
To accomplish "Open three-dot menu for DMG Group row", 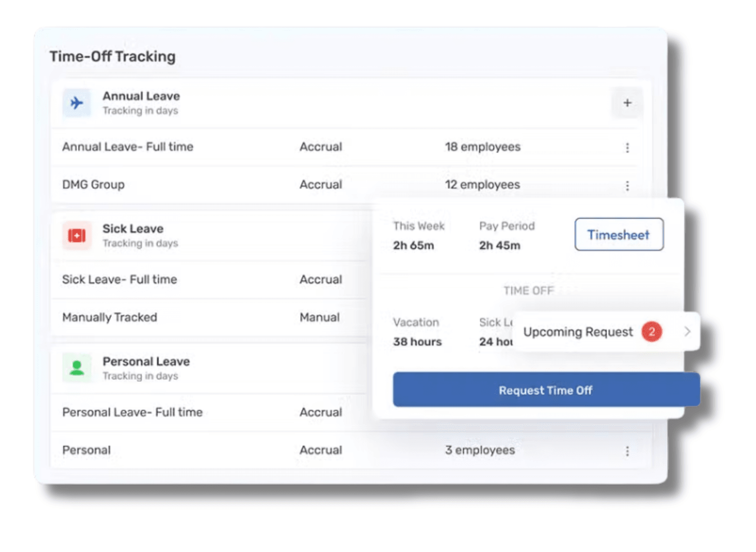I will [x=627, y=186].
